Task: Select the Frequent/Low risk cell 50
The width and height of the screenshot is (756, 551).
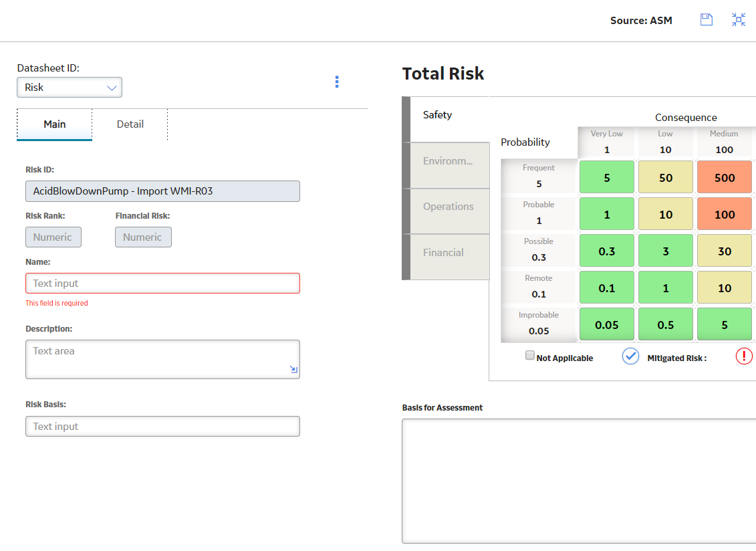Action: (665, 177)
